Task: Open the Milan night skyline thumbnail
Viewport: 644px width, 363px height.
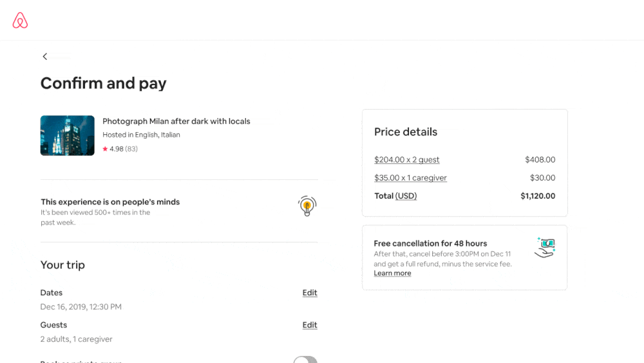Action: 68,135
